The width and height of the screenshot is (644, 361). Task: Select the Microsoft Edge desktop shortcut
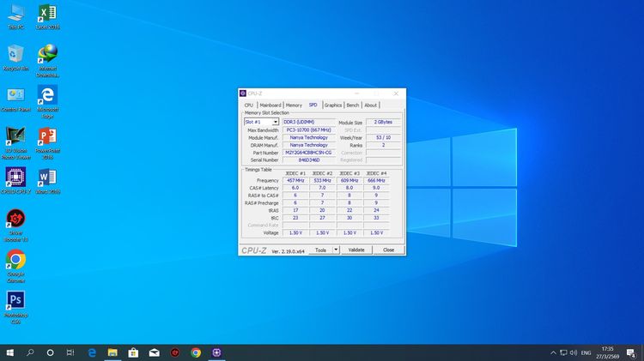pyautogui.click(x=47, y=102)
